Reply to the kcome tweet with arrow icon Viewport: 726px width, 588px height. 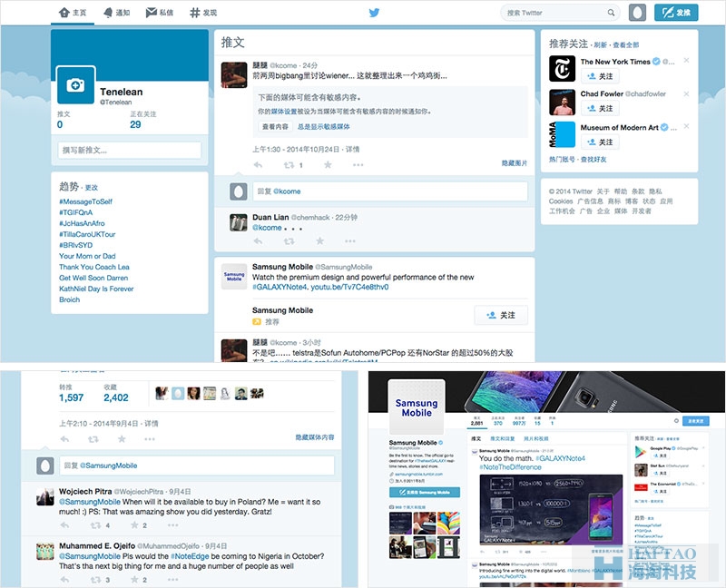(x=258, y=165)
